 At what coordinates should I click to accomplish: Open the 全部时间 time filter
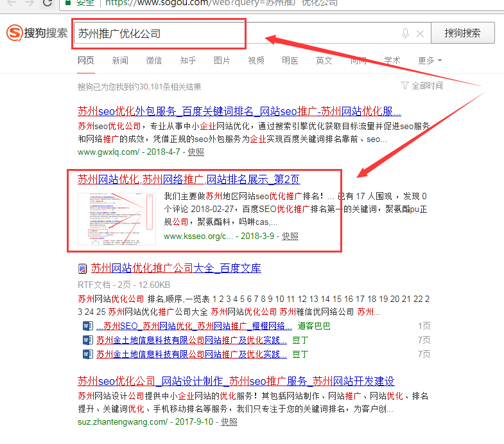426,85
